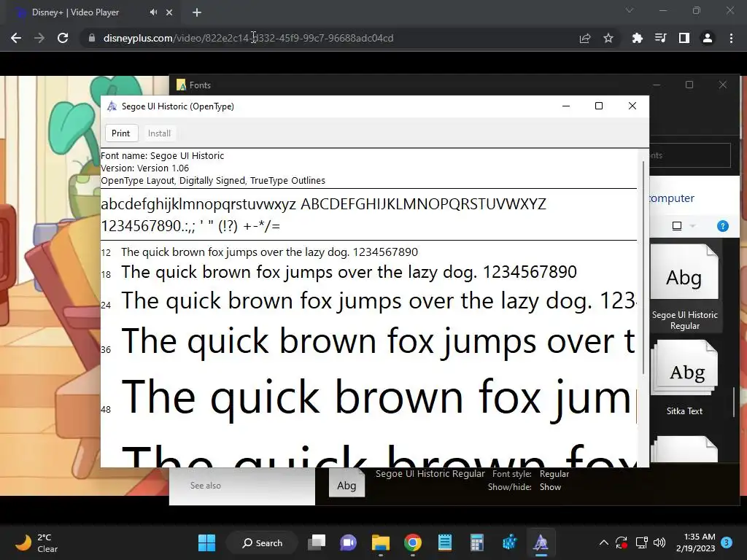Click the taskbar Search box
Viewport: 747px width, 560px height.
click(262, 542)
